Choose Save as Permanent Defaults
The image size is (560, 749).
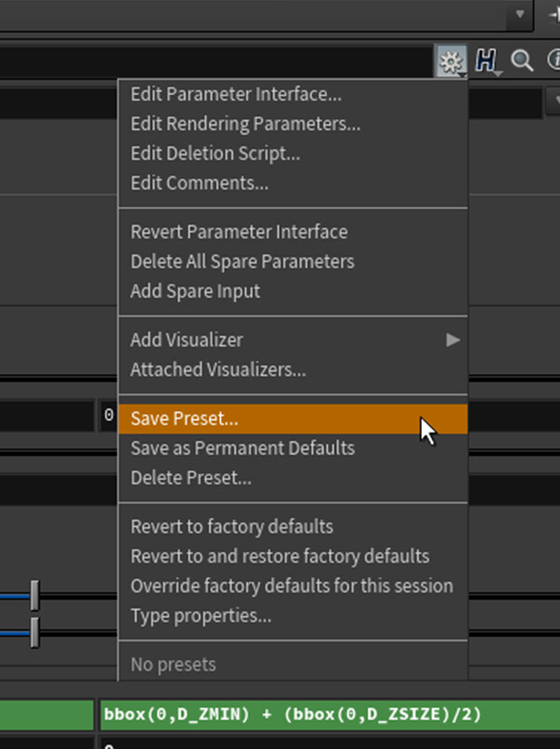coord(242,448)
